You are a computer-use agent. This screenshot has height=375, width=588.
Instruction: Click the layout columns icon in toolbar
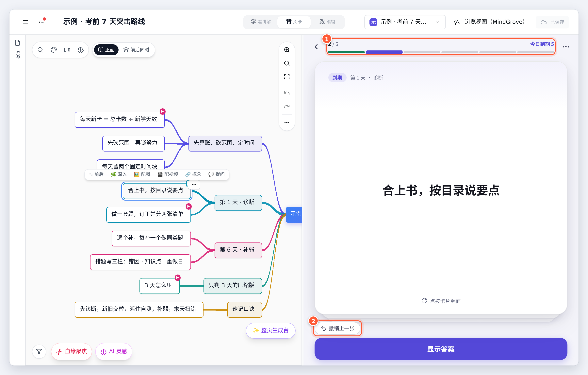pyautogui.click(x=67, y=50)
